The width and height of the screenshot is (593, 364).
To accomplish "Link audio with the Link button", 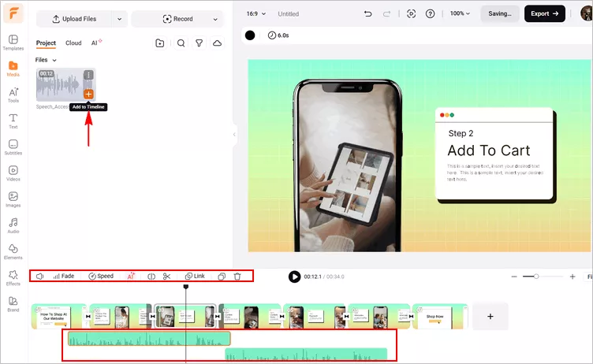I will (195, 277).
